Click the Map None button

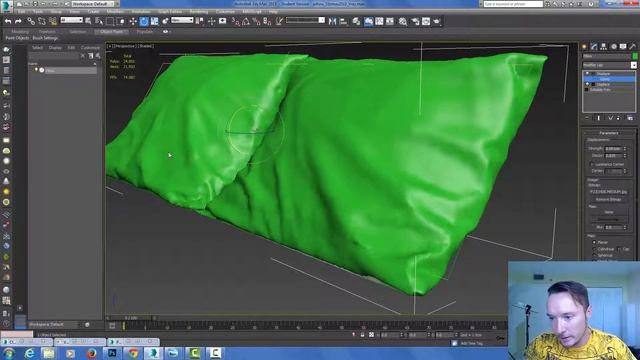coord(609,212)
